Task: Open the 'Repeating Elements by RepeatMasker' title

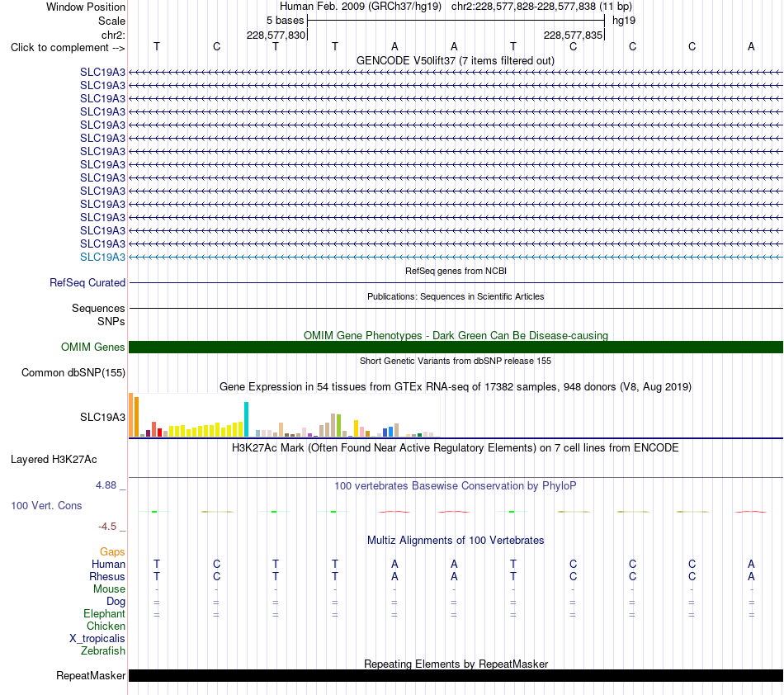Action: 456,664
